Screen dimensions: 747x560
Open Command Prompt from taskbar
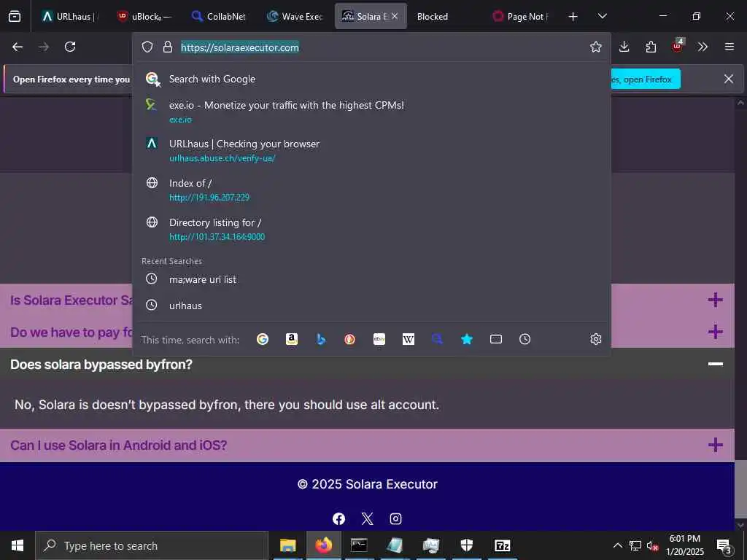pos(359,545)
